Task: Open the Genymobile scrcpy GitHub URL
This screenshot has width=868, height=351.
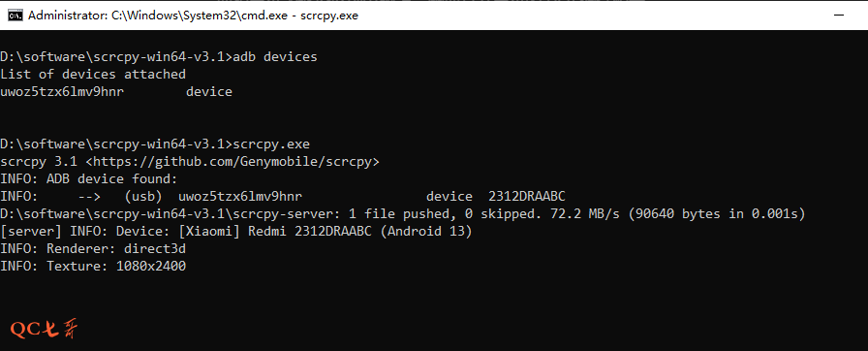Action: [x=232, y=162]
